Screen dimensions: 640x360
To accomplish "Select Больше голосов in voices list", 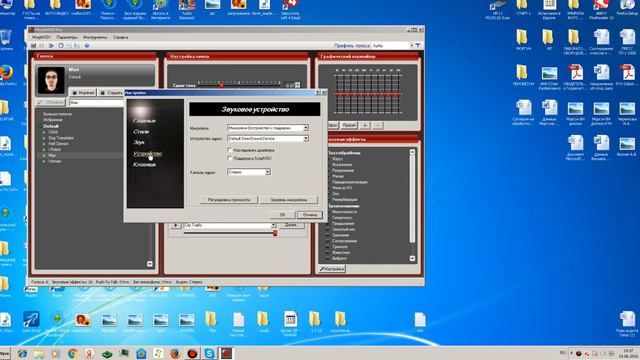I will 58,114.
